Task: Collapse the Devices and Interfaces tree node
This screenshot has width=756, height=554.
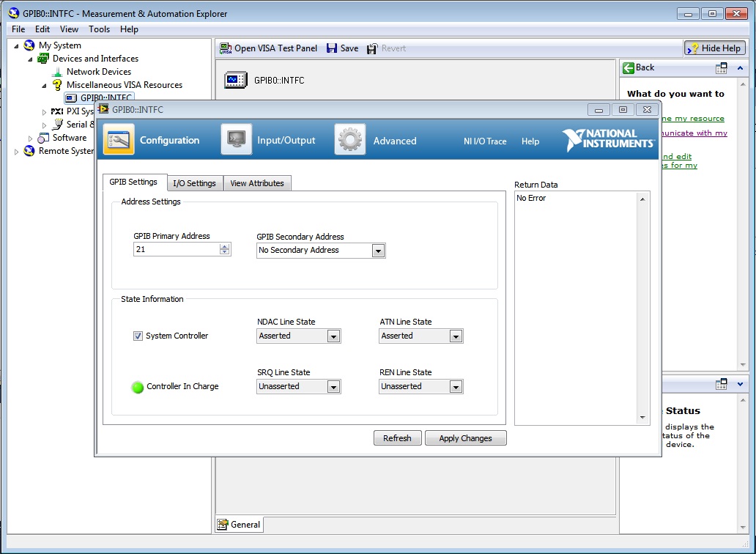Action: coord(31,59)
